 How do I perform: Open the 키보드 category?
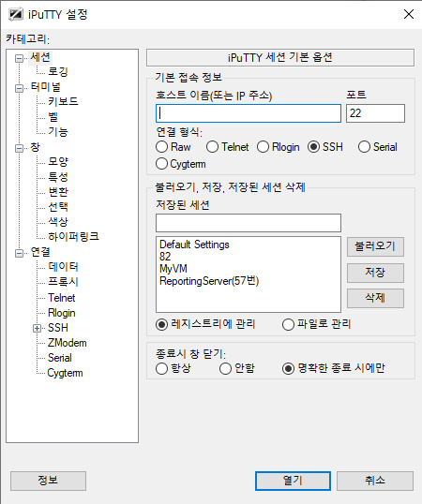[x=63, y=101]
